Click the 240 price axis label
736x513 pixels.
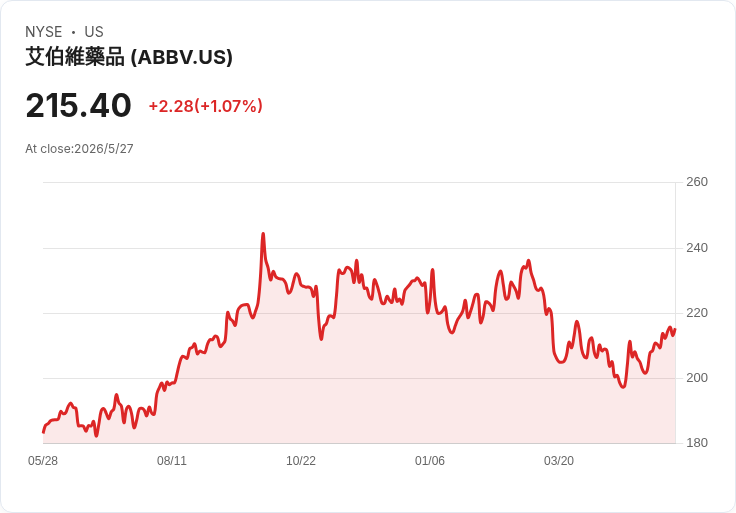[697, 247]
